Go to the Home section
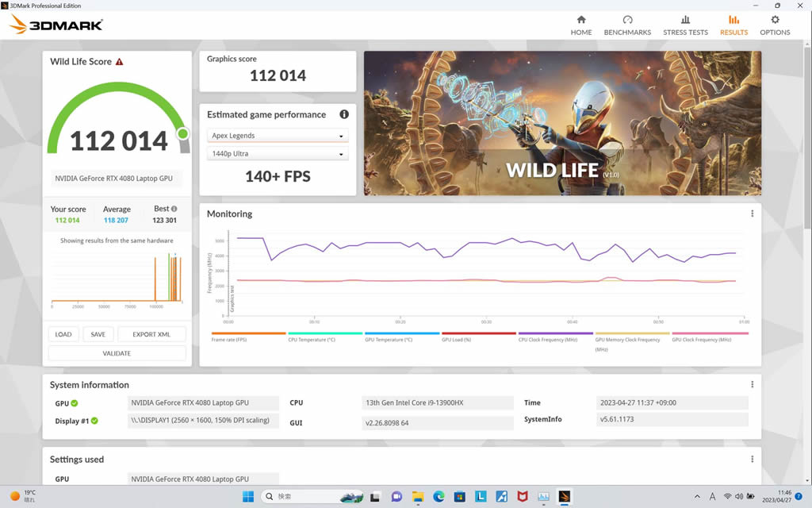Viewport: 812px width, 508px height. (581, 25)
